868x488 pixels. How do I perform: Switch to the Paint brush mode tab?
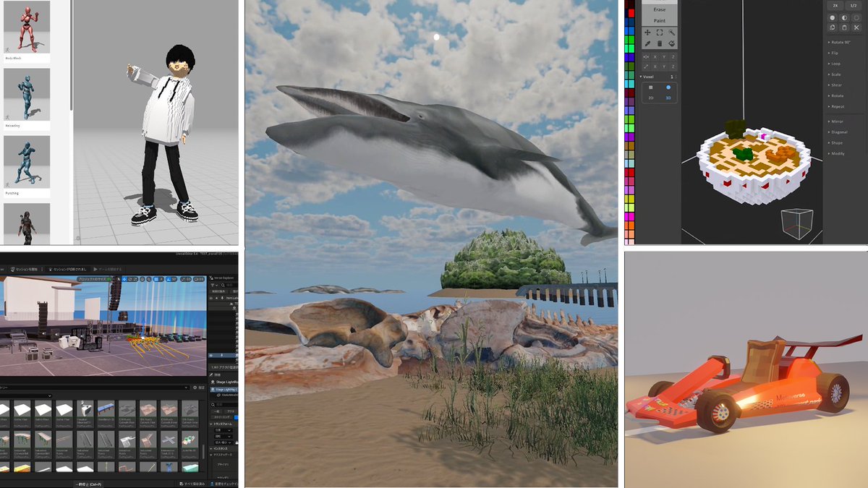pos(658,20)
